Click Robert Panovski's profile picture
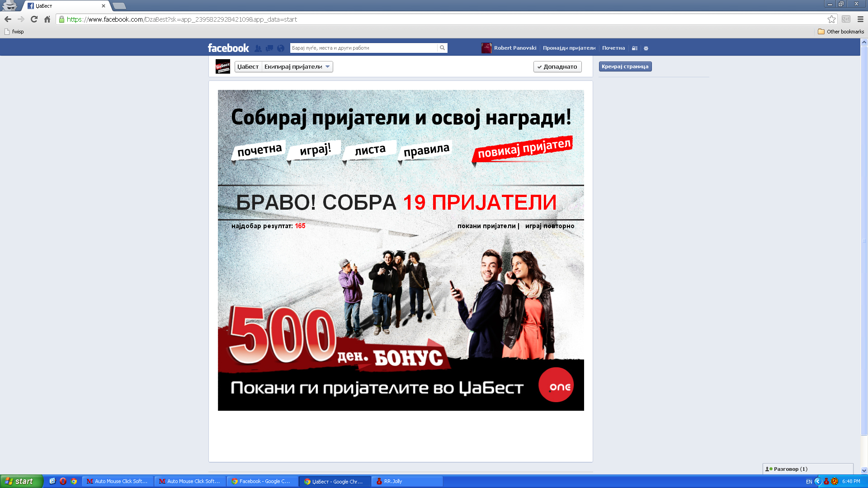868x488 pixels. [x=486, y=48]
